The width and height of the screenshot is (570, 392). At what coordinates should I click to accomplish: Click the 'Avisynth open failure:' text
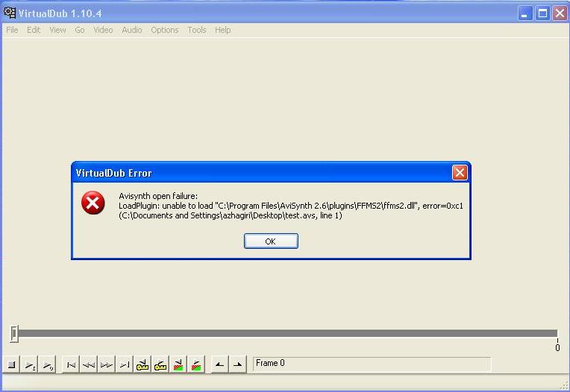point(158,196)
